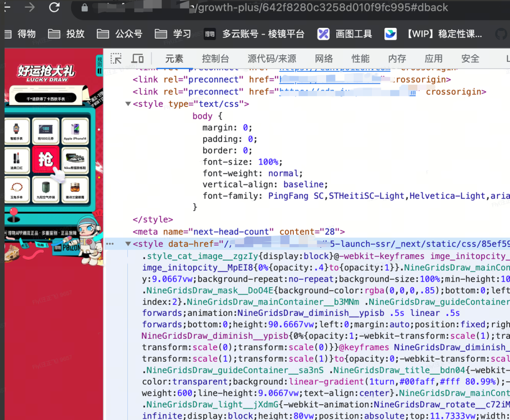
Task: Click the second link rel="preconnect" line
Action: (309, 92)
